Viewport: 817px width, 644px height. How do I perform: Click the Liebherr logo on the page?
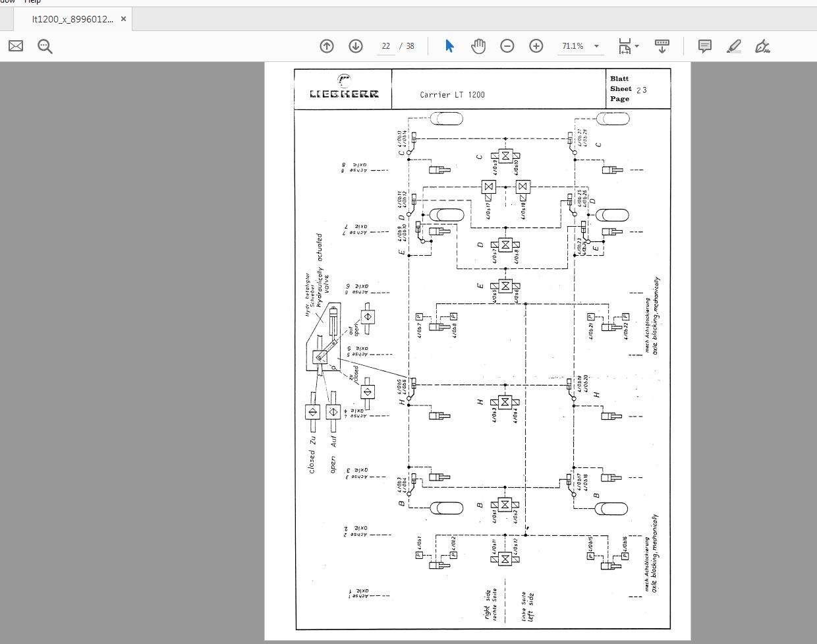click(344, 88)
